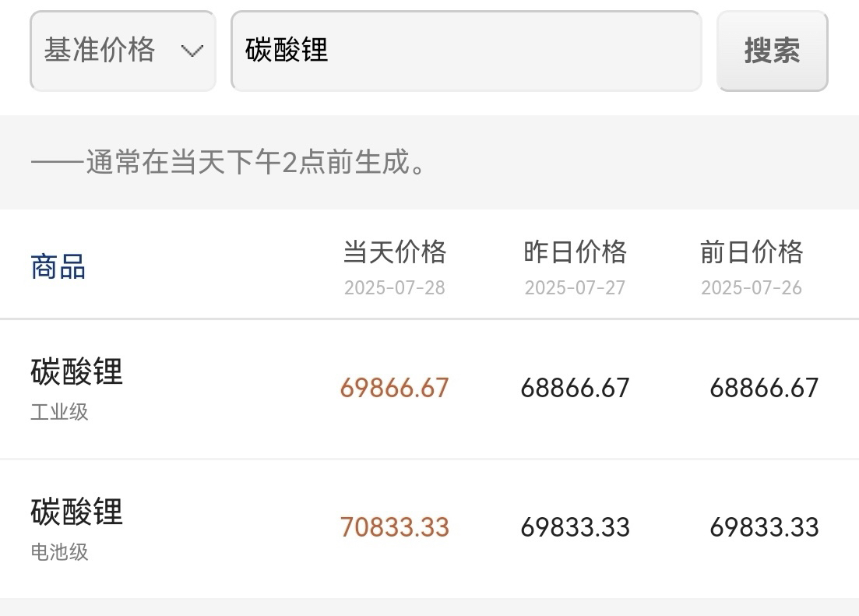Viewport: 859px width, 616px height.
Task: Open the 碳酸锂 工业级 product row
Action: click(x=430, y=389)
